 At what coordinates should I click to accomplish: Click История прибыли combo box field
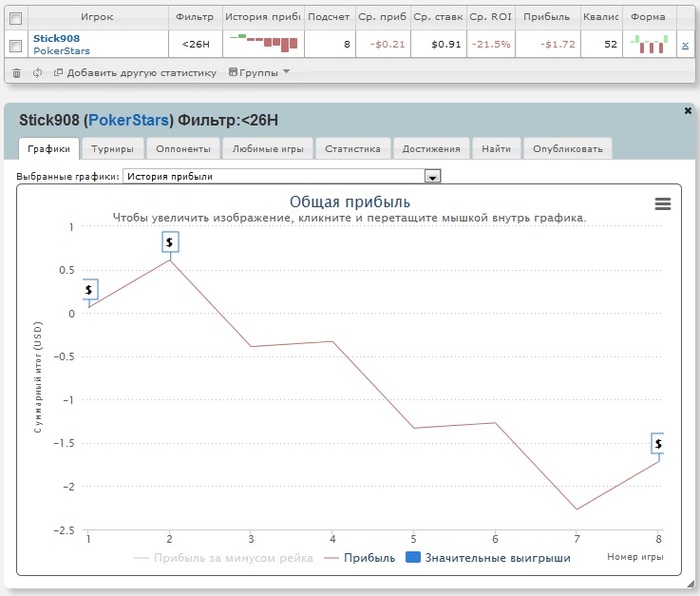[281, 176]
